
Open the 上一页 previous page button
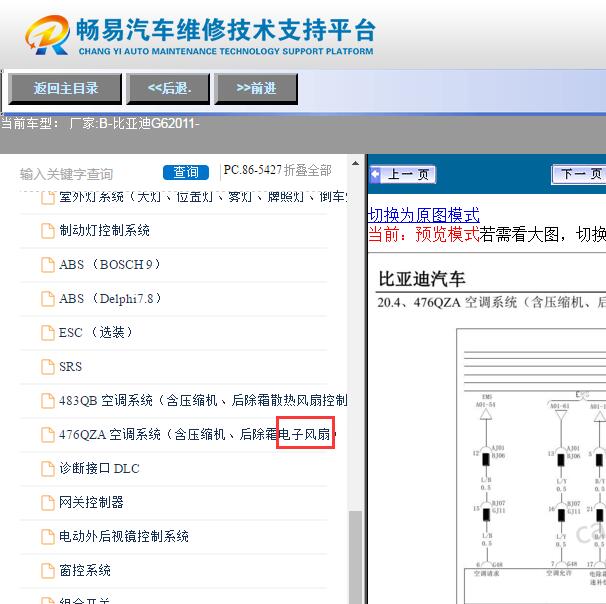pos(403,174)
